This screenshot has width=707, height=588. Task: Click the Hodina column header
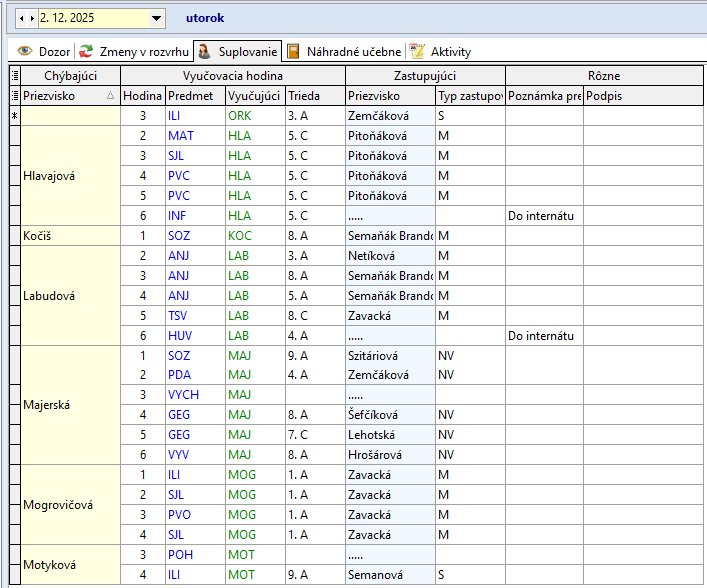pos(142,96)
